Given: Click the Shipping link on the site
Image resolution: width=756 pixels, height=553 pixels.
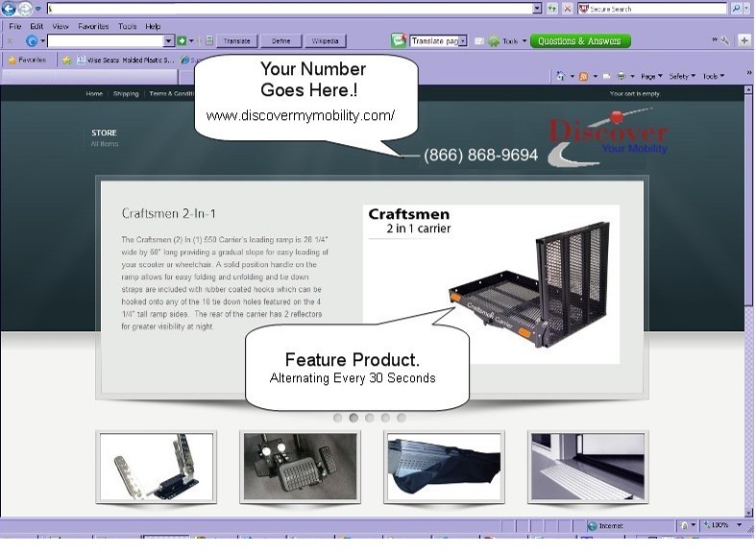Looking at the screenshot, I should pos(126,93).
